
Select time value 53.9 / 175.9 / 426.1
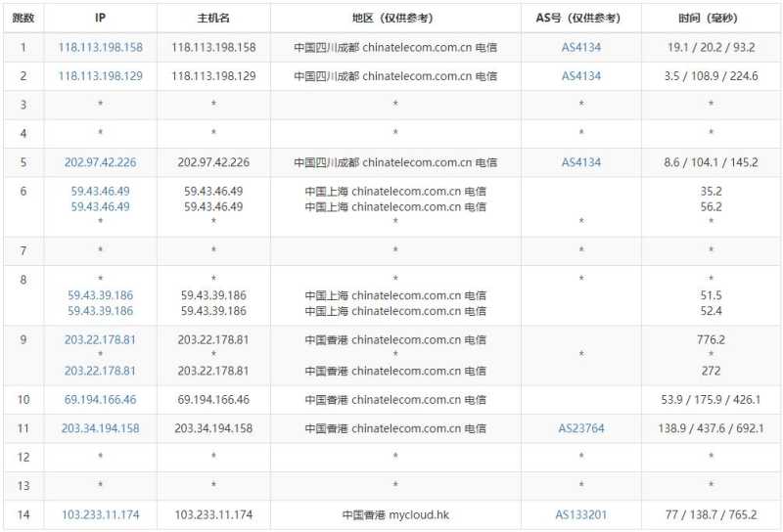(712, 399)
